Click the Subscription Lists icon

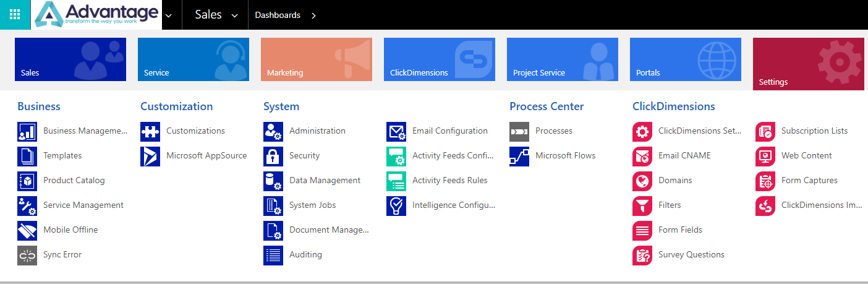(765, 132)
